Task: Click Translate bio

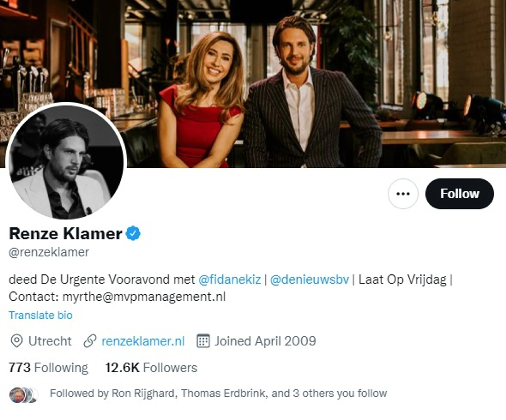Action: [x=41, y=315]
